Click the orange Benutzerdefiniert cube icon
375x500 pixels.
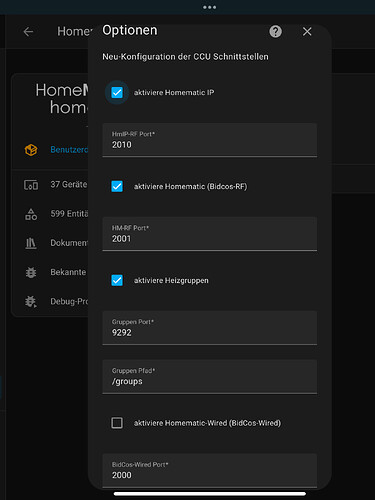point(31,150)
